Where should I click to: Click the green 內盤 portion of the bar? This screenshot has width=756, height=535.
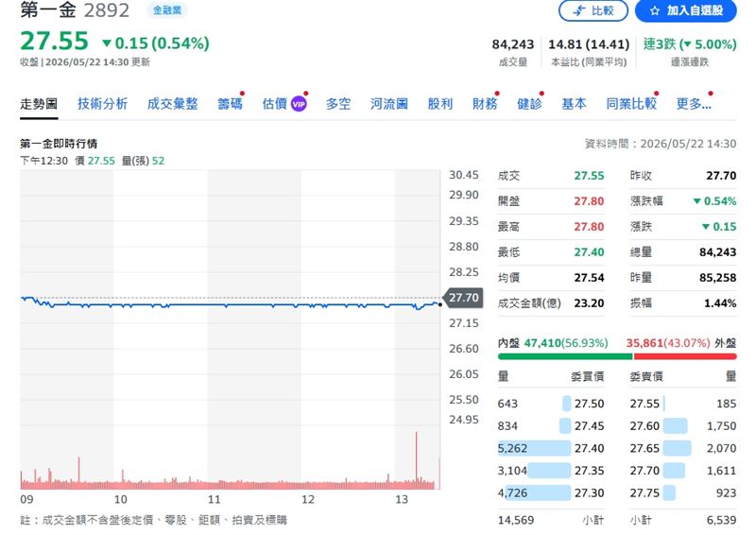click(565, 356)
